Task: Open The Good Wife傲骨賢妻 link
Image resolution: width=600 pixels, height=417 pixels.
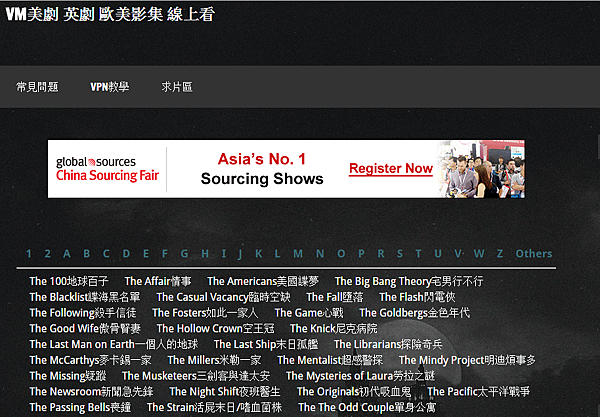Action: (85, 329)
